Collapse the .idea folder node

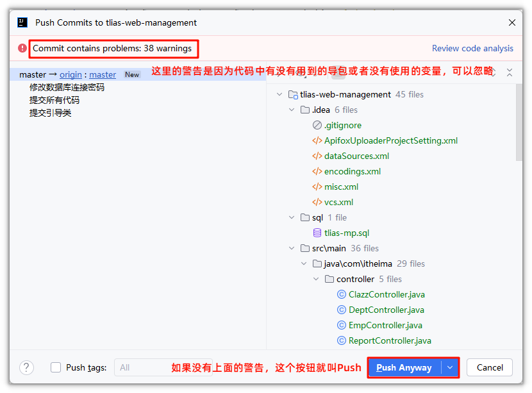tap(292, 110)
